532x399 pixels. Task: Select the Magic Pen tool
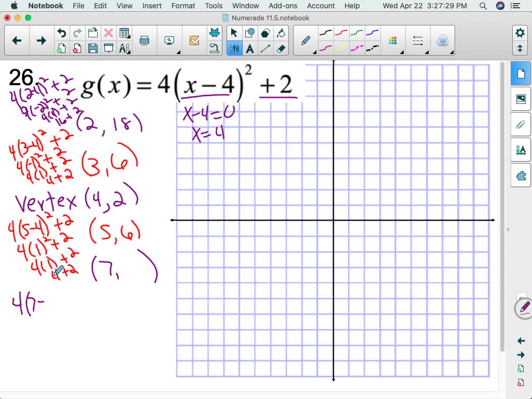(x=443, y=39)
